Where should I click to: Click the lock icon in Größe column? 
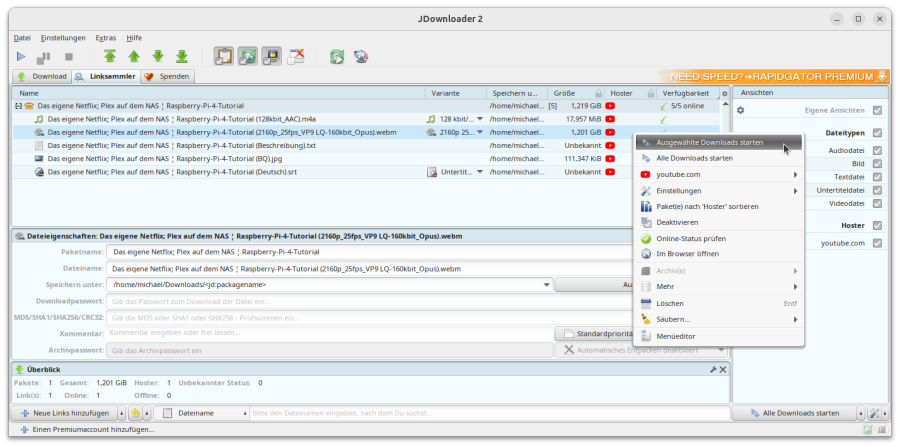click(x=599, y=93)
